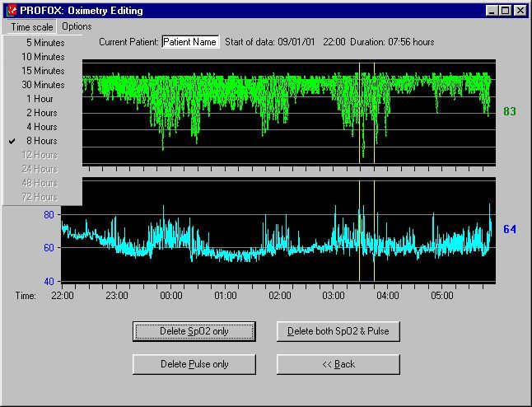This screenshot has height=407, width=532.
Task: Select 5 Minutes time scale
Action: pyautogui.click(x=42, y=43)
